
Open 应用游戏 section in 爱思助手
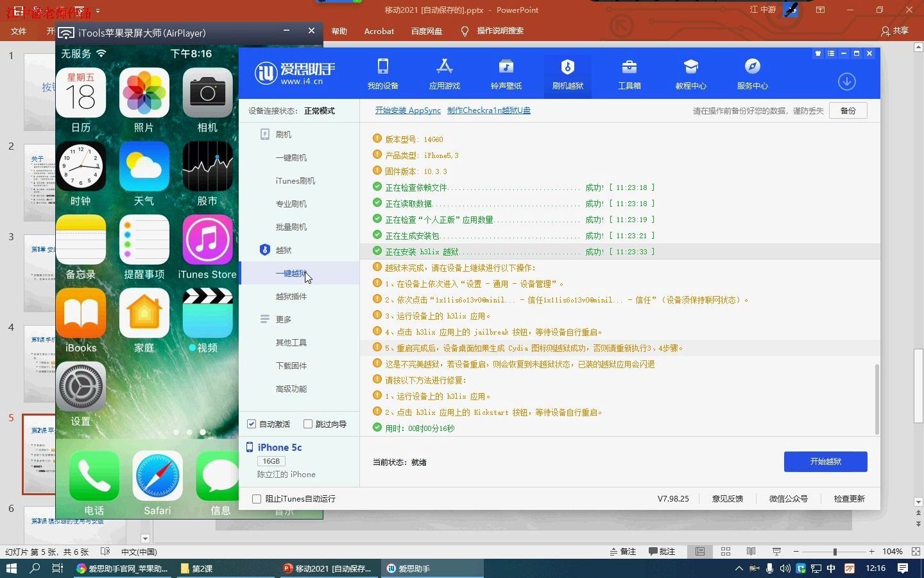pos(445,74)
